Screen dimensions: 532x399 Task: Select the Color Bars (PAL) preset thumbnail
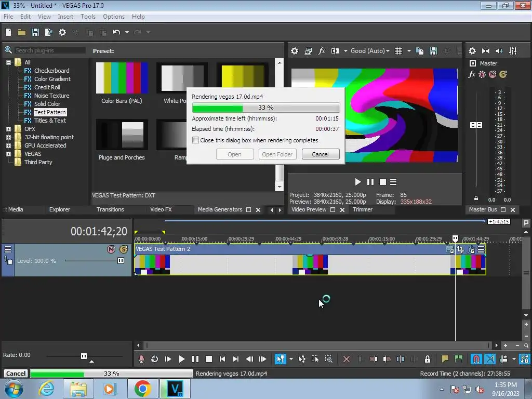tap(122, 78)
